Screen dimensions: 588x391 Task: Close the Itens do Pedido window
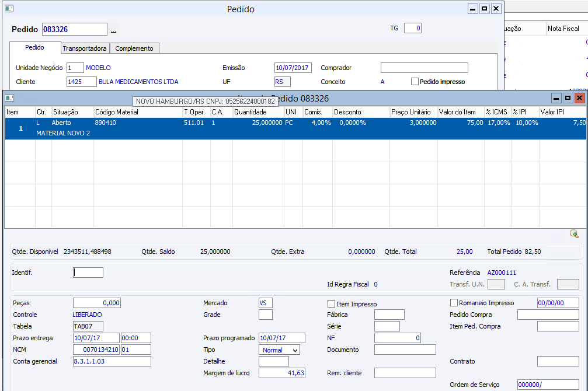579,98
